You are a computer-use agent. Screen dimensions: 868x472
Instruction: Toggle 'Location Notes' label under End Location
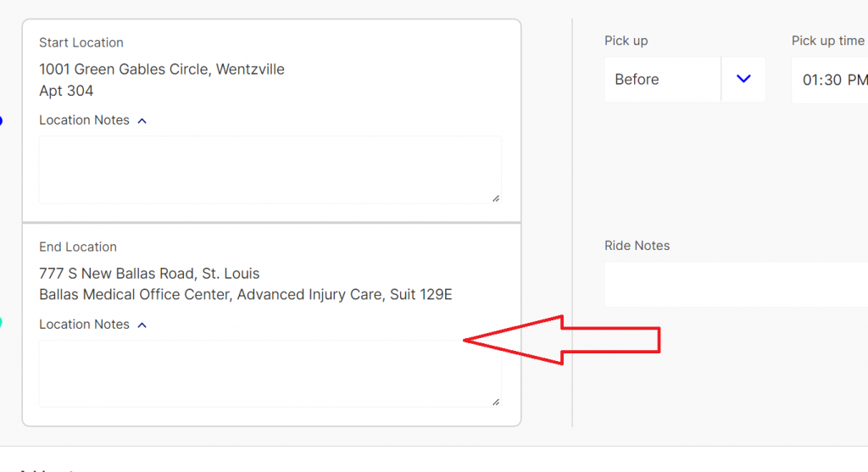84,325
